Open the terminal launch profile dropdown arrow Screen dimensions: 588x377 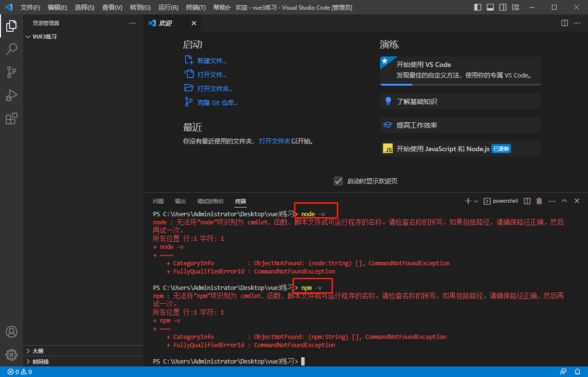476,201
